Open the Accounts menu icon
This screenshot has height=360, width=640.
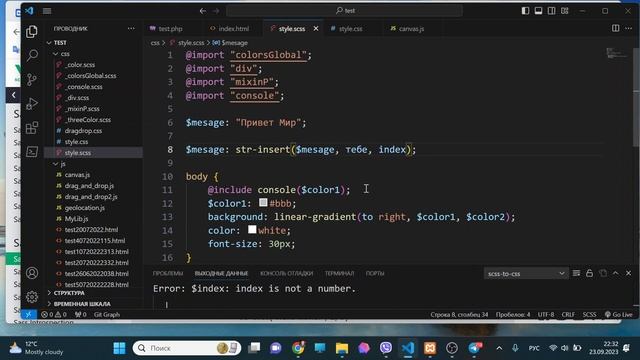(x=32, y=273)
